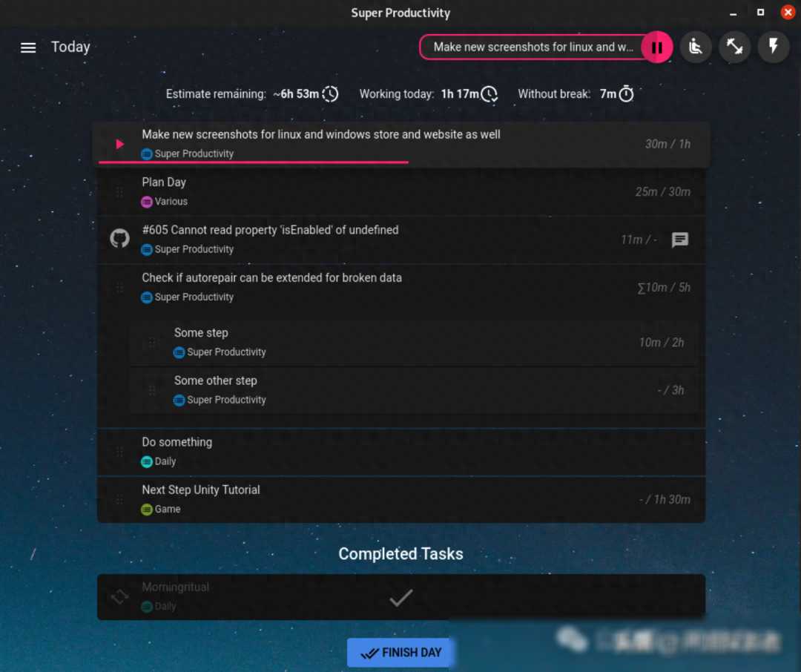Click repeat icon on Morningritual task

119,596
